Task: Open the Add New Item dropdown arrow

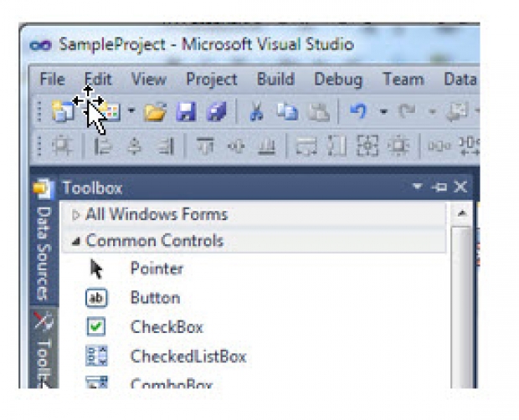Action: 131,110
